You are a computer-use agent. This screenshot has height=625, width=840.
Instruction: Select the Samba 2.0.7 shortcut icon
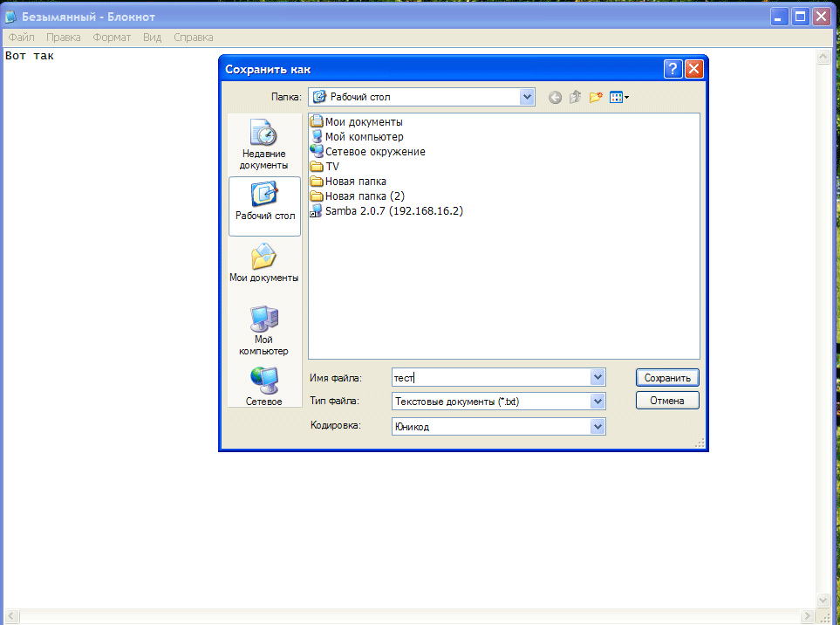317,210
